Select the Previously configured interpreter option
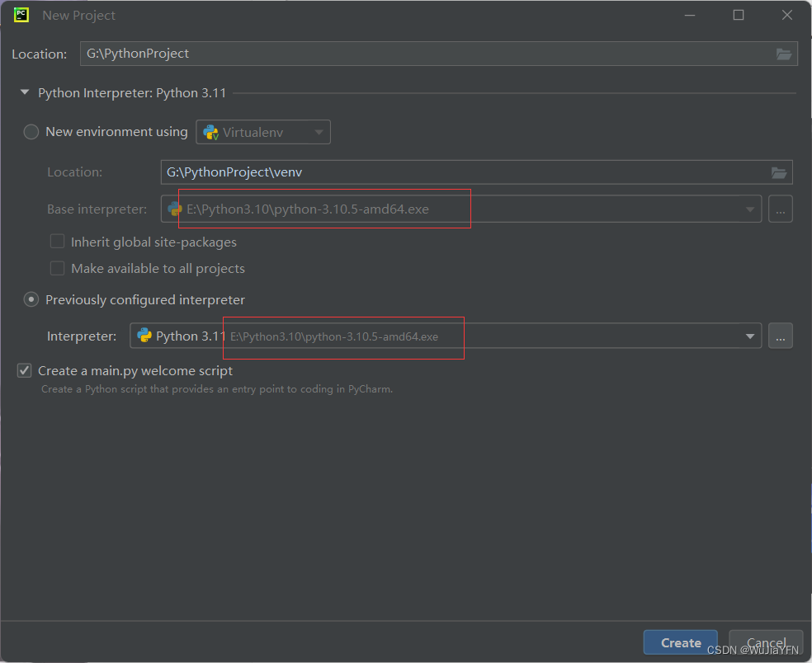The width and height of the screenshot is (812, 663). click(31, 299)
